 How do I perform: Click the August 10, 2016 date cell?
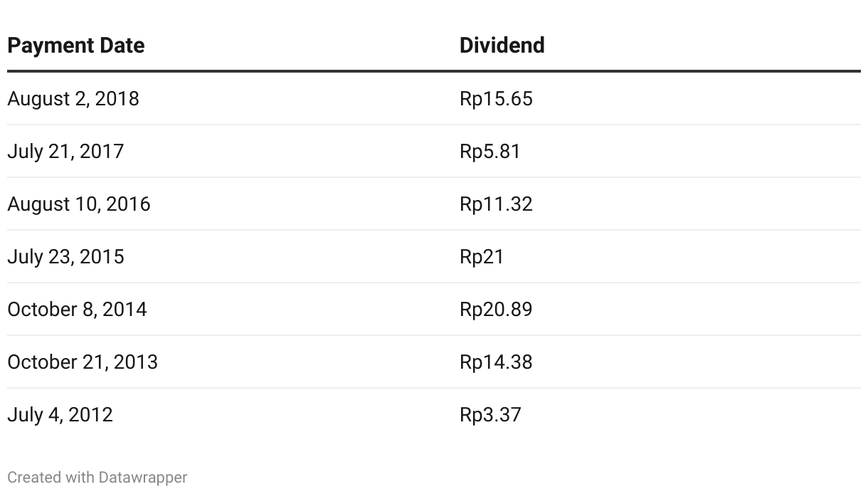click(x=79, y=204)
